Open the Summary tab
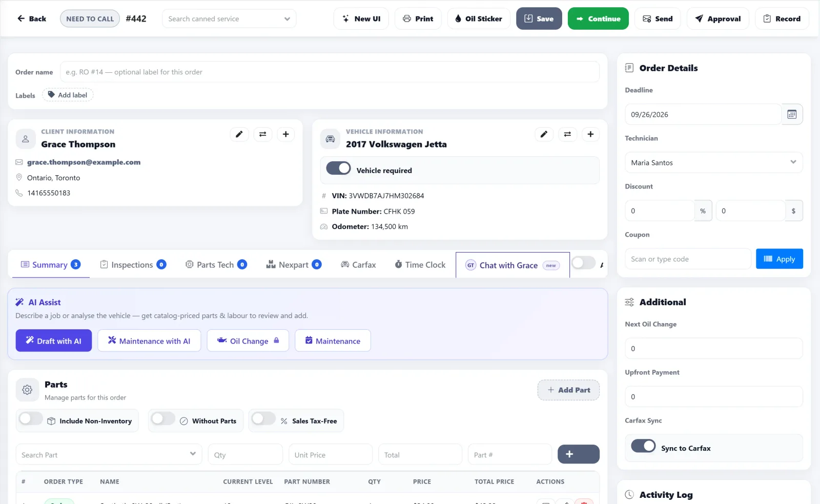This screenshot has width=820, height=504. point(51,265)
